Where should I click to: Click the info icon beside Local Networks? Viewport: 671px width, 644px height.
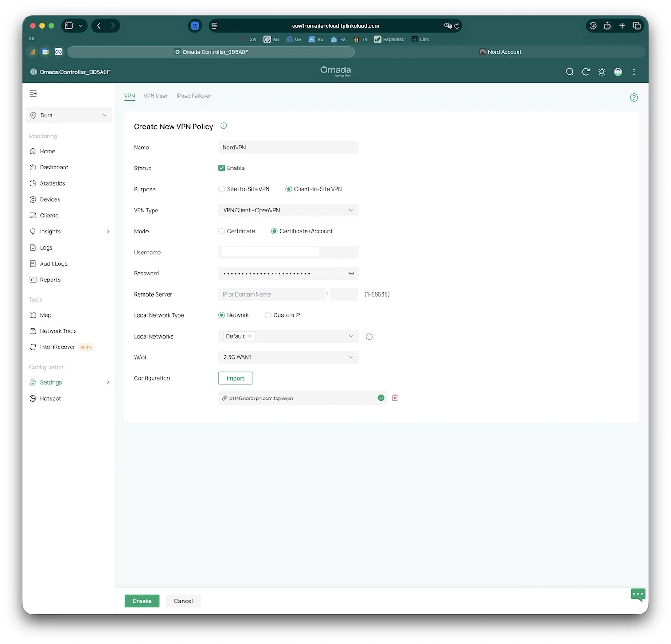pyautogui.click(x=369, y=337)
